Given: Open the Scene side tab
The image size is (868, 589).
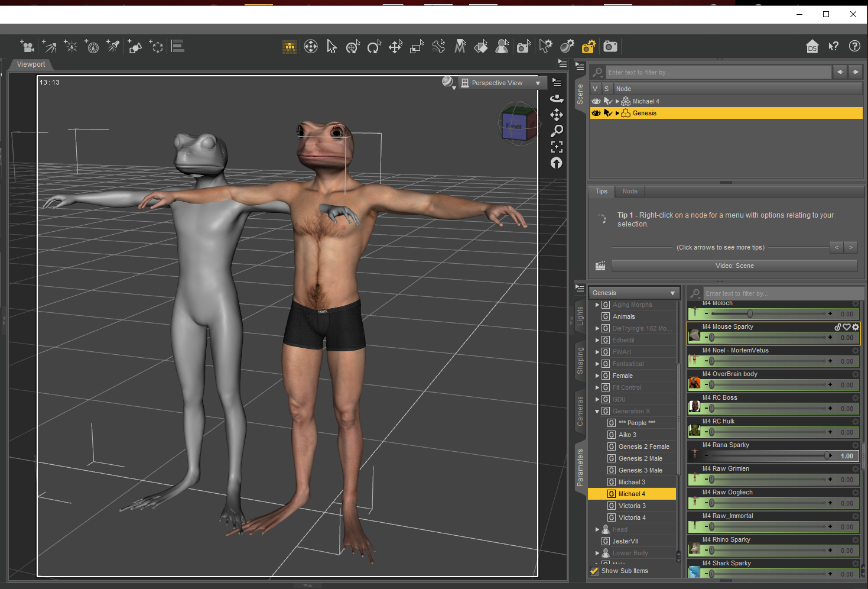Looking at the screenshot, I should 580,94.
